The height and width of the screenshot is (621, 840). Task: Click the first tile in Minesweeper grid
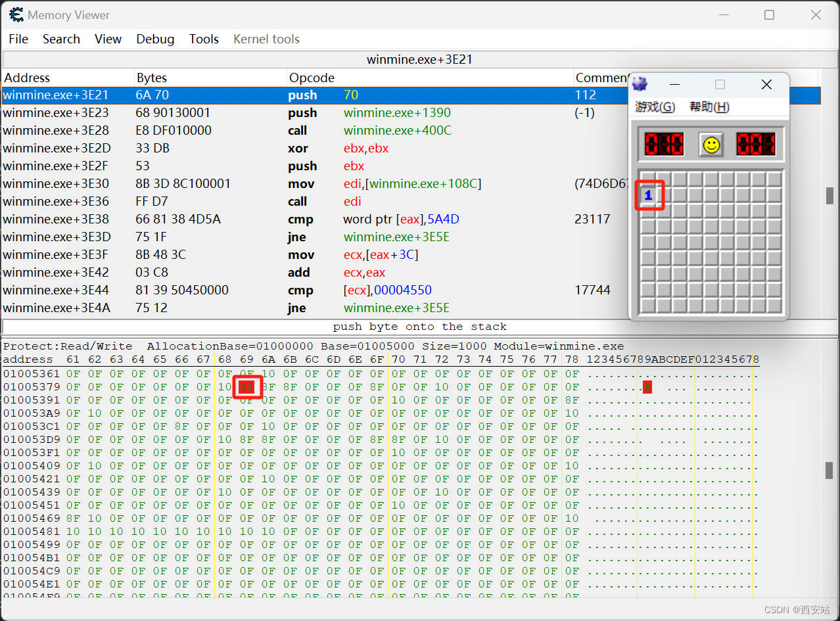point(649,179)
